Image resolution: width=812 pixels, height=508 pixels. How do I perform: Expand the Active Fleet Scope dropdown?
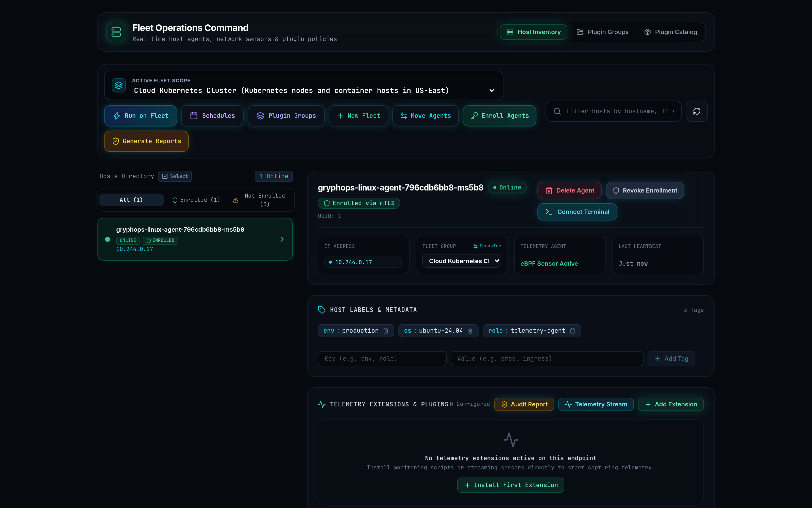click(x=303, y=85)
